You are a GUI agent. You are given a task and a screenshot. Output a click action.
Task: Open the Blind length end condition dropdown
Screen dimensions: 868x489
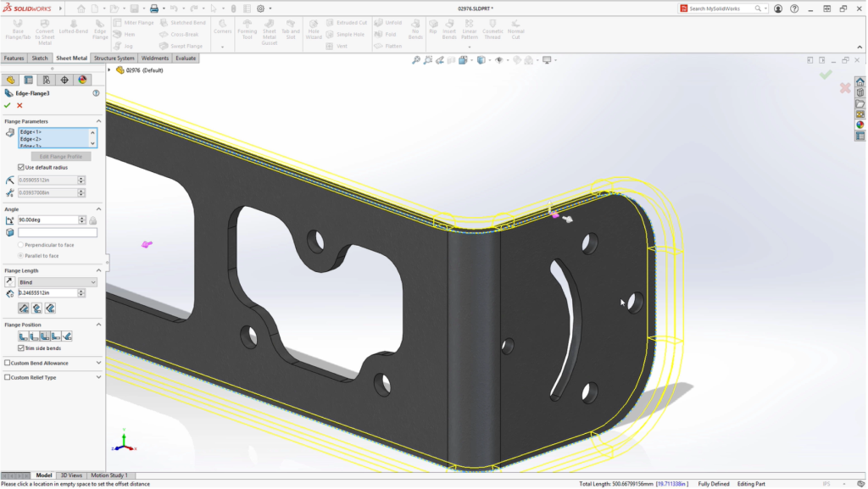click(x=58, y=282)
